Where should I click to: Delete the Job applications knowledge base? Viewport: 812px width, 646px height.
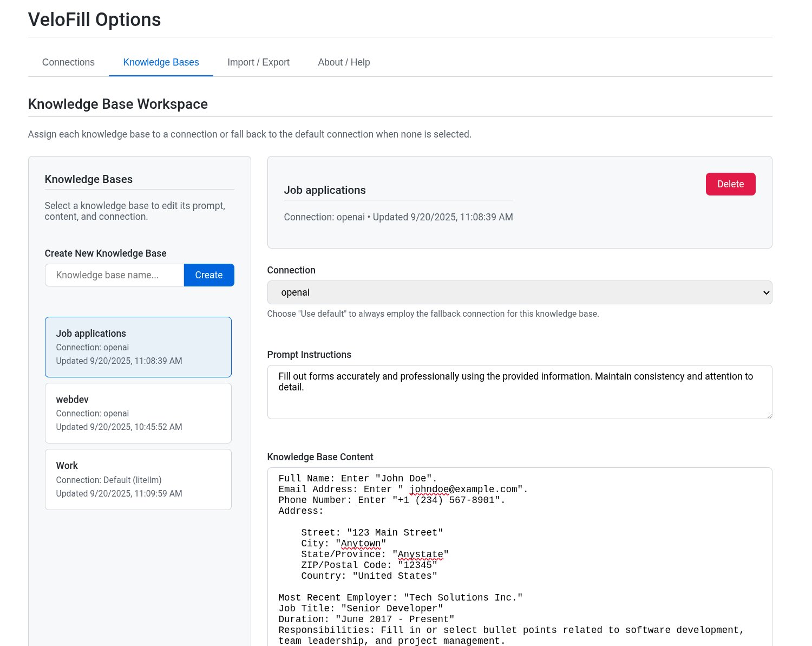(730, 184)
